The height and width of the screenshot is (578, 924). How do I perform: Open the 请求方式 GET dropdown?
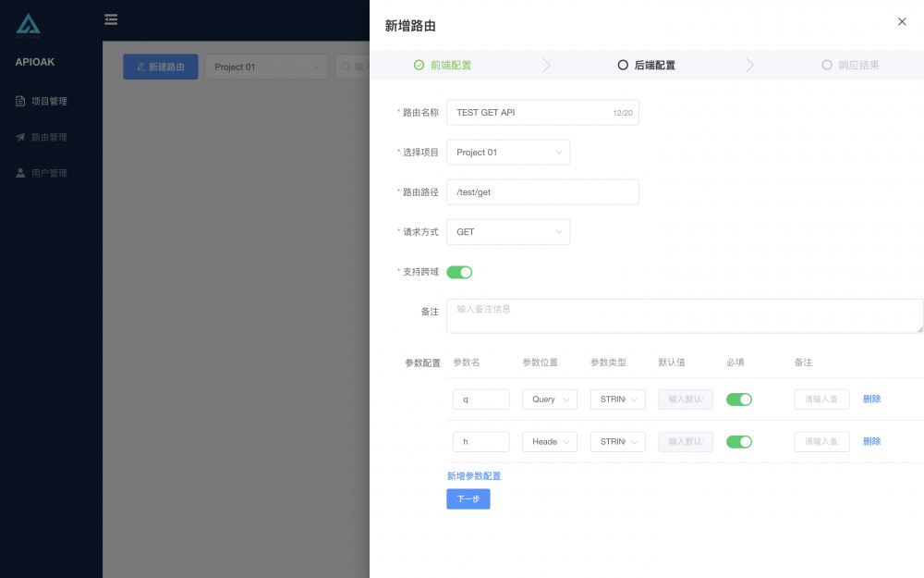tap(508, 231)
